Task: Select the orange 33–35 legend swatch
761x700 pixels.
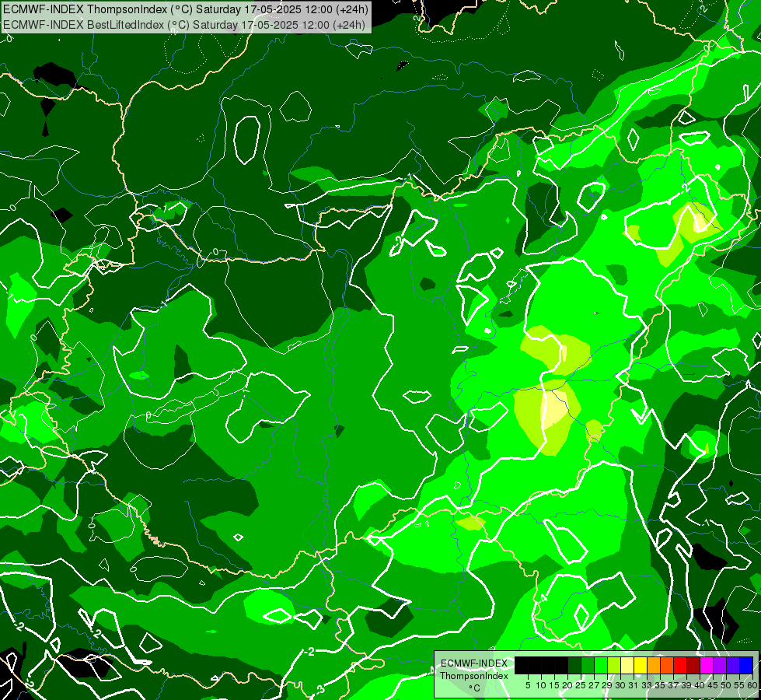Action: pos(654,665)
